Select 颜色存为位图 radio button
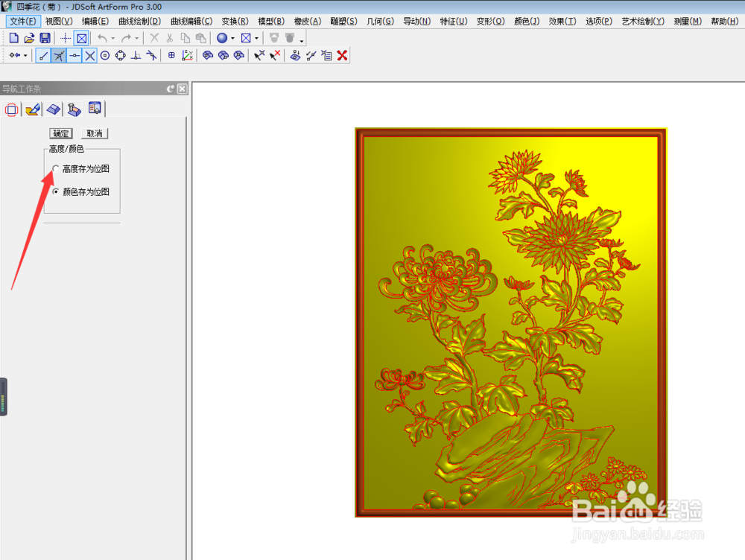 tap(56, 191)
